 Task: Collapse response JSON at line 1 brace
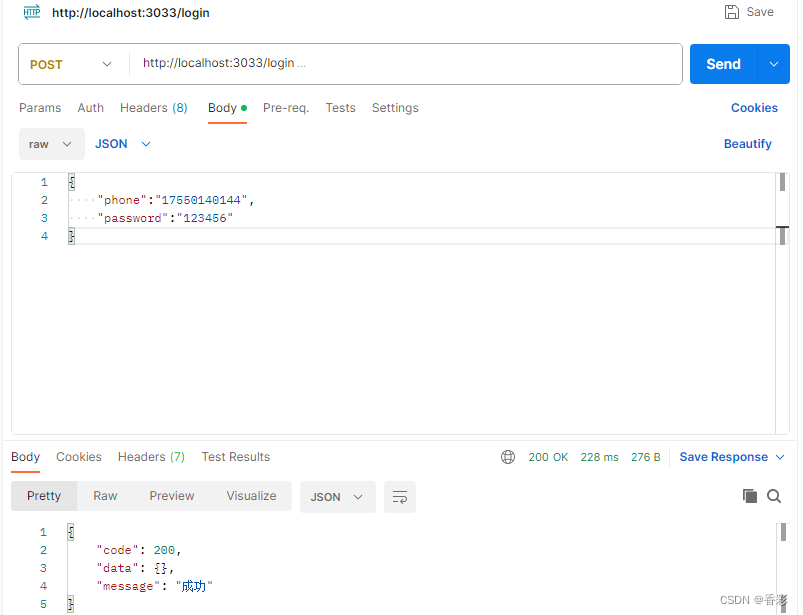coord(71,532)
